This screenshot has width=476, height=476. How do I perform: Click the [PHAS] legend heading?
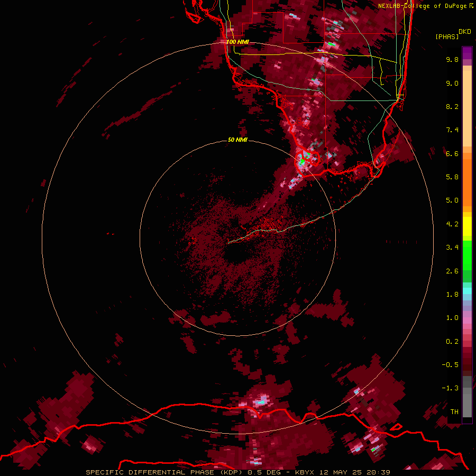click(447, 36)
